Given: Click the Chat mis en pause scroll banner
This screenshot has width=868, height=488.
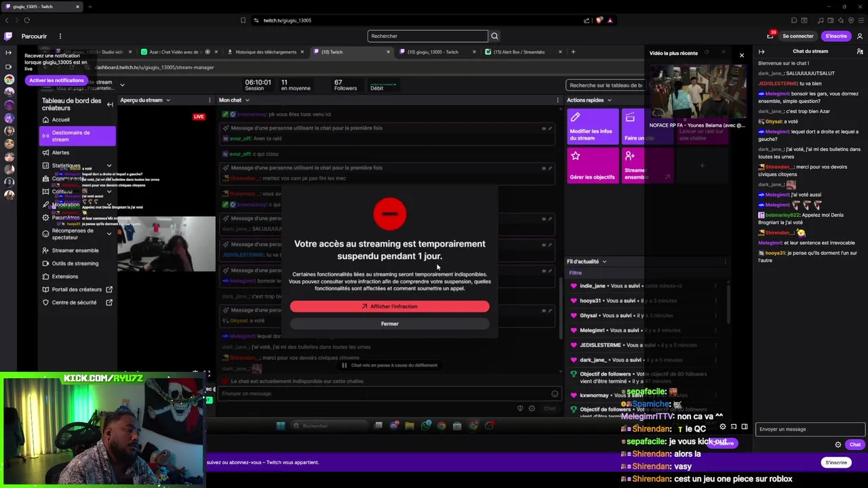Looking at the screenshot, I should click(x=389, y=365).
